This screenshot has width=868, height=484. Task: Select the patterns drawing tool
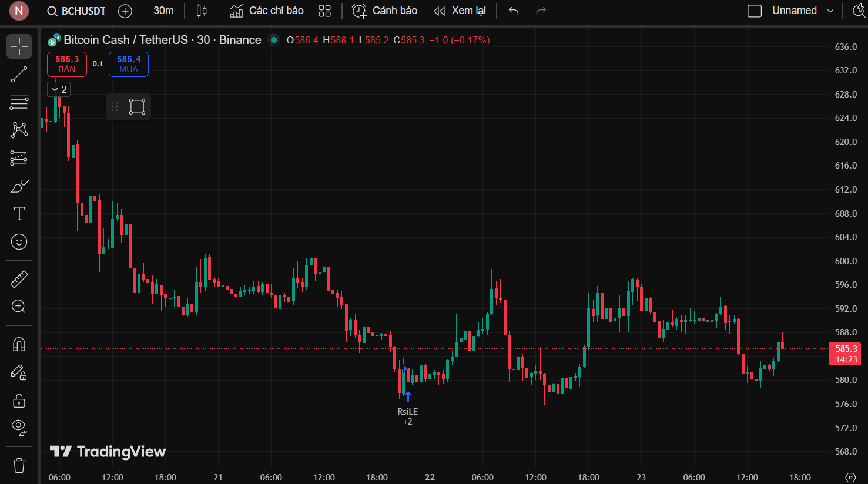(19, 130)
